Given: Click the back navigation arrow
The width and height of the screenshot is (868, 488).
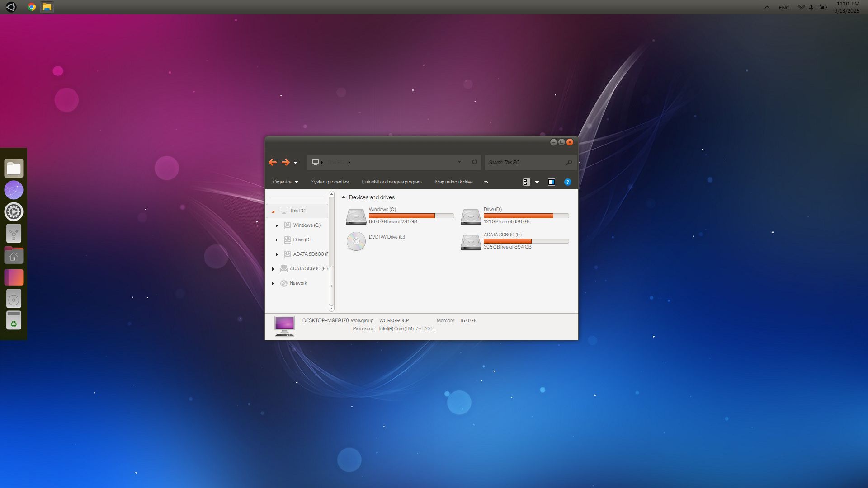Looking at the screenshot, I should click(x=272, y=162).
